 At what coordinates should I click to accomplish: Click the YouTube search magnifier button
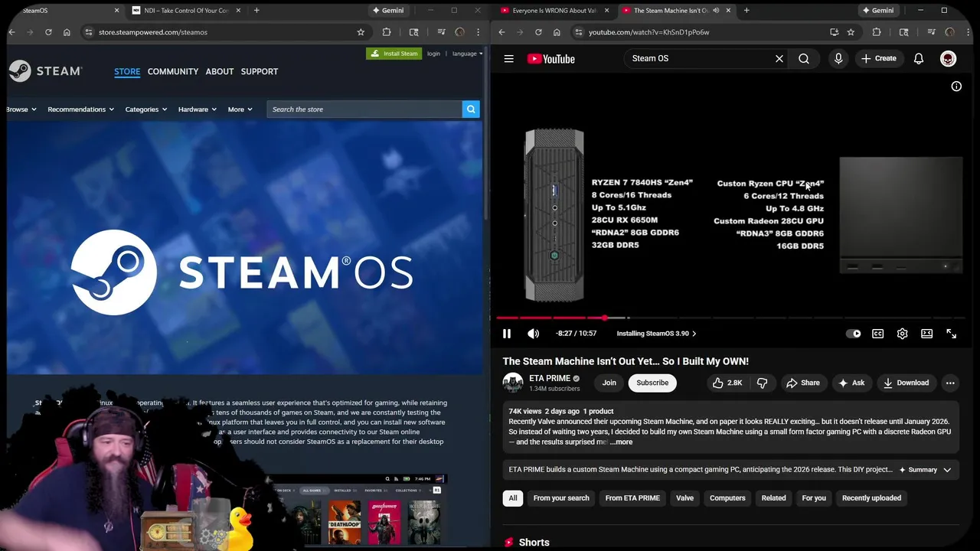point(804,58)
